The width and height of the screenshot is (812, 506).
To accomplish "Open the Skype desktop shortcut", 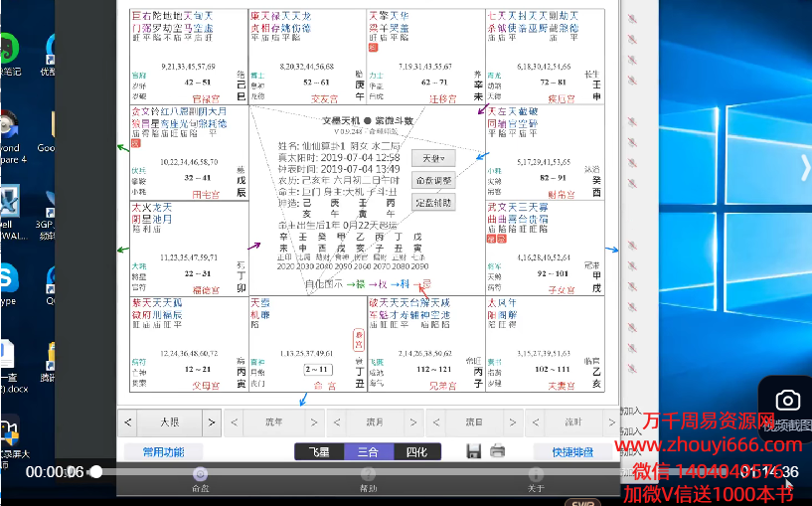I will (8, 280).
